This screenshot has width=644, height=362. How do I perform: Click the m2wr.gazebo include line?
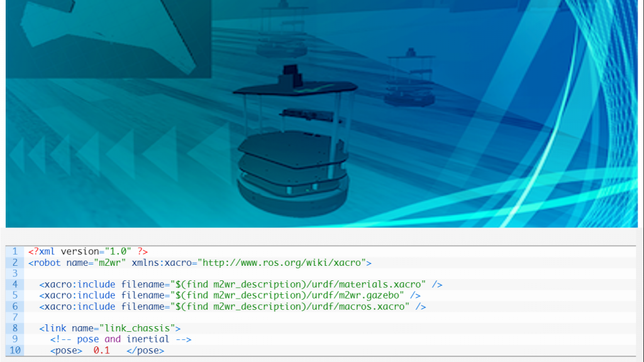230,295
